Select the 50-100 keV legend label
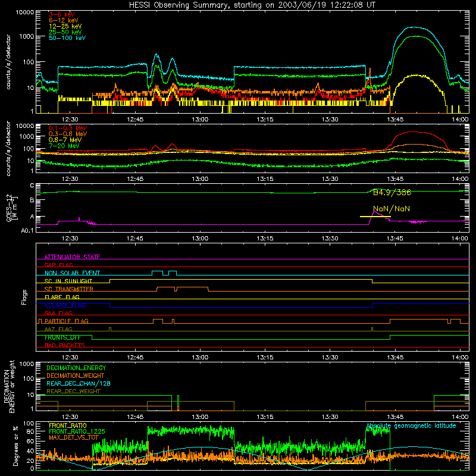The width and height of the screenshot is (476, 476). point(67,37)
